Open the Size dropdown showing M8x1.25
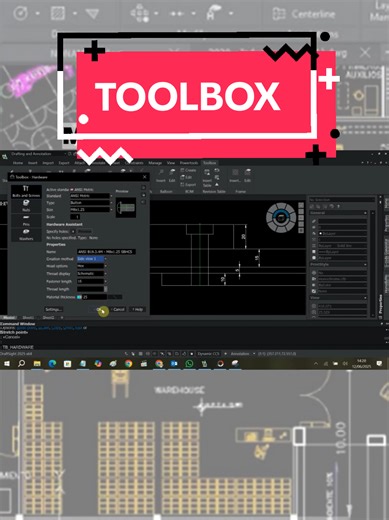Viewport: 389px width, 520px height. pos(91,210)
